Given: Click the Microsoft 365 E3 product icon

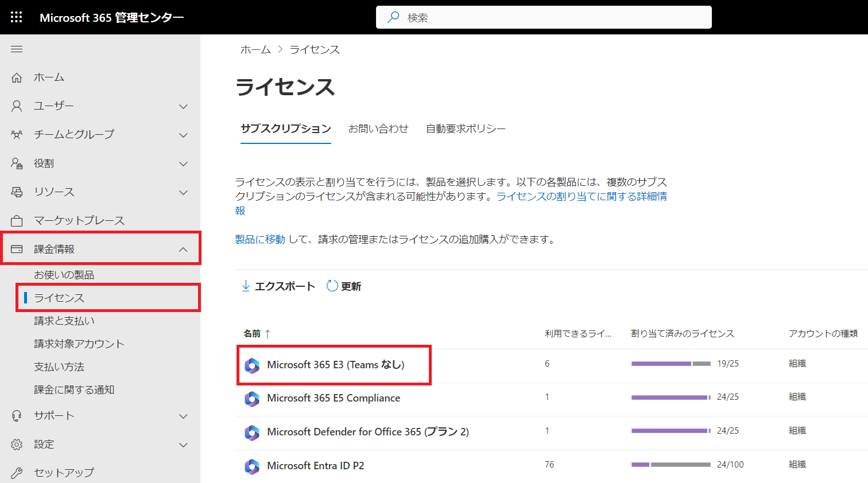Looking at the screenshot, I should (252, 365).
